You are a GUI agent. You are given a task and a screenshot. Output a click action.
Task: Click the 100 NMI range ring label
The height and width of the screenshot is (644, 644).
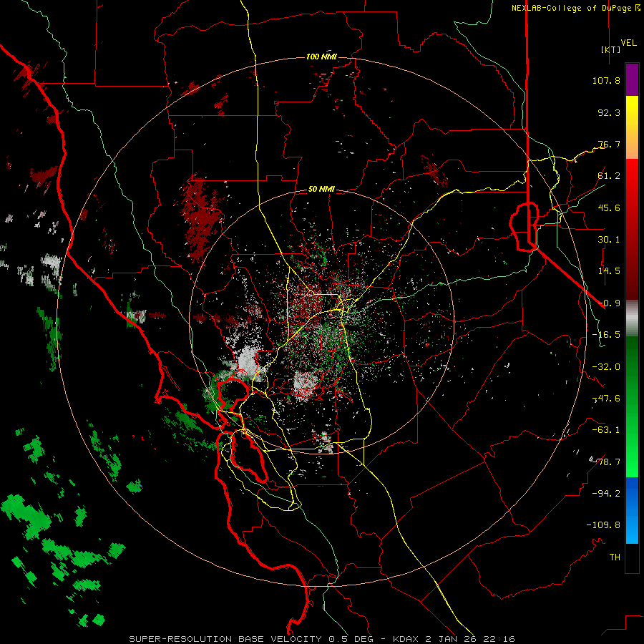321,57
